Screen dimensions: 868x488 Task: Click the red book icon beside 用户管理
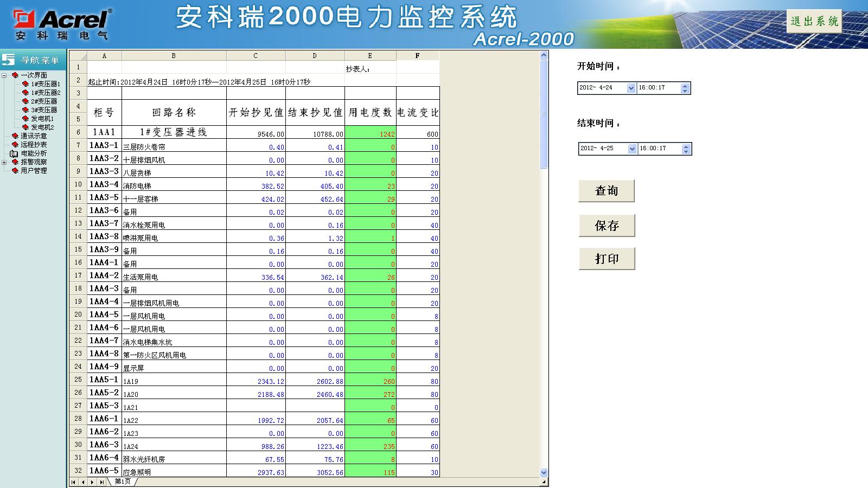(x=15, y=171)
